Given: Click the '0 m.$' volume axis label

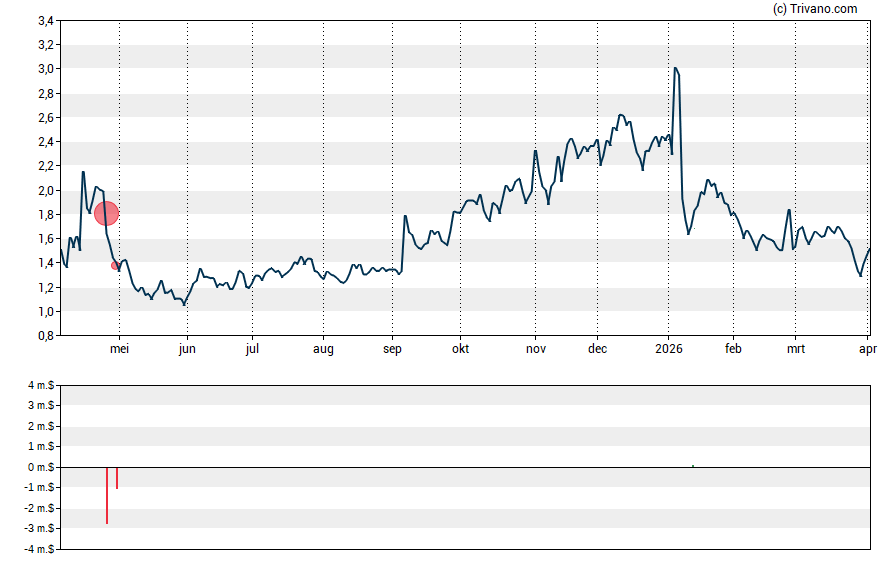Looking at the screenshot, I should coord(41,467).
